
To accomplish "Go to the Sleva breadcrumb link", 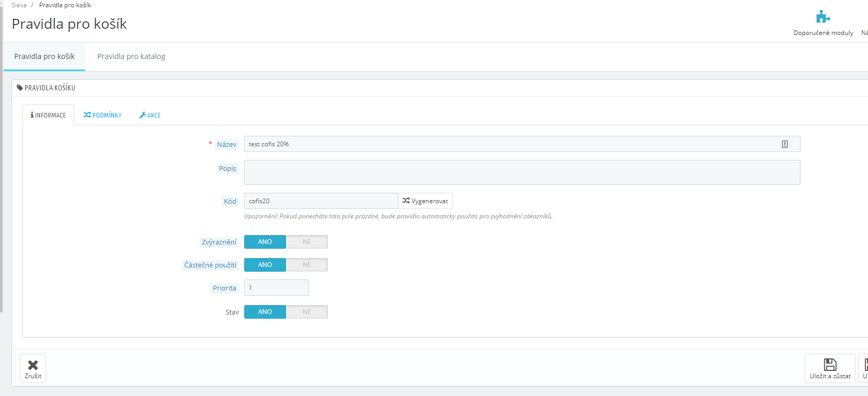I will pyautogui.click(x=19, y=5).
